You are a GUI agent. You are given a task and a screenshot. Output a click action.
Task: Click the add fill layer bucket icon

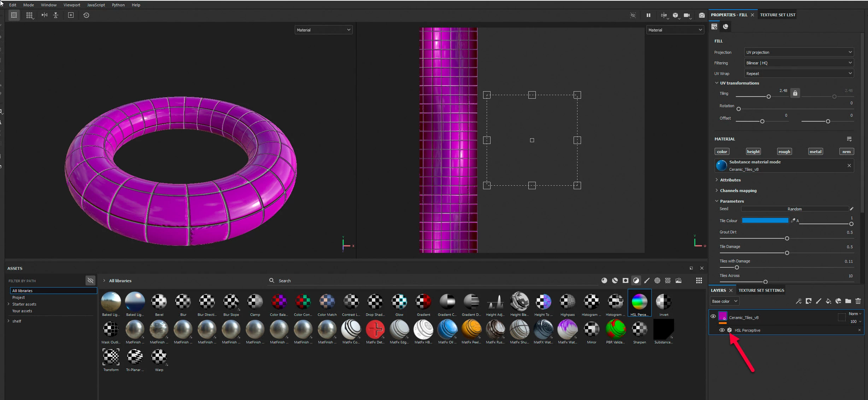click(x=828, y=301)
